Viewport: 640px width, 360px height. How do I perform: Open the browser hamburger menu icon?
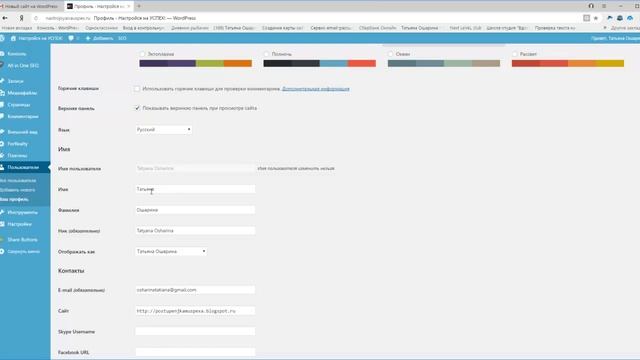[x=604, y=6]
